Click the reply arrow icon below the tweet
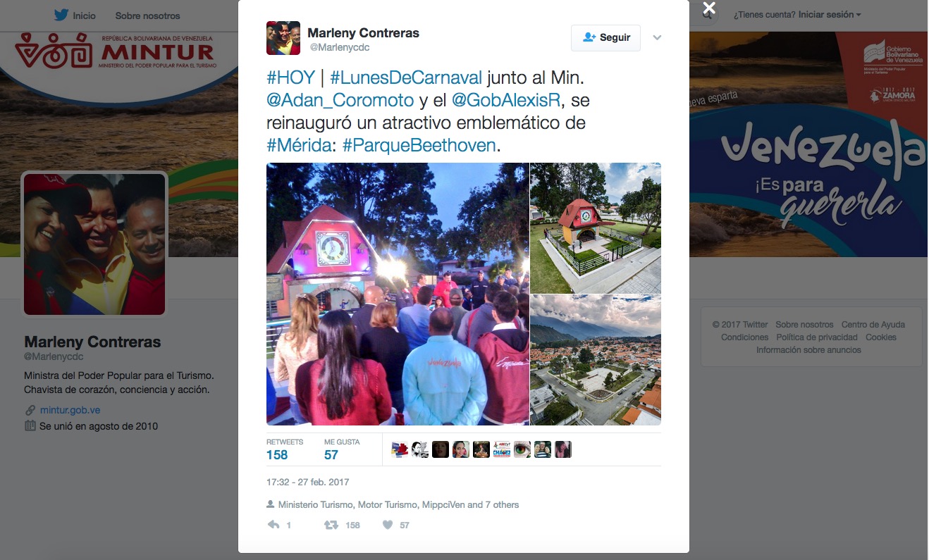Screen dimensions: 929x560 273,525
